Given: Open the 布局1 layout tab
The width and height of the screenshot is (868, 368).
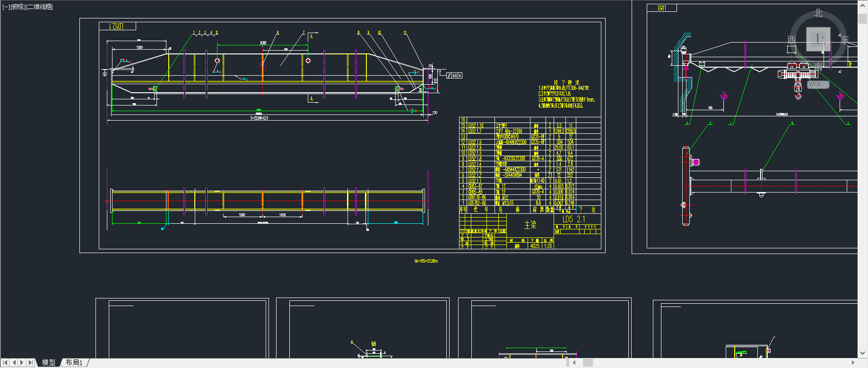Looking at the screenshot, I should (x=74, y=362).
